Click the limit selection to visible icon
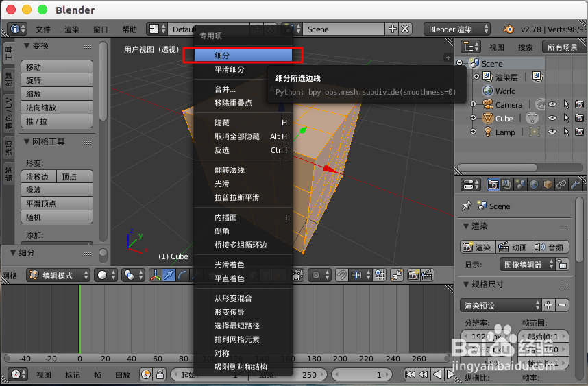588x386 pixels. [x=297, y=276]
